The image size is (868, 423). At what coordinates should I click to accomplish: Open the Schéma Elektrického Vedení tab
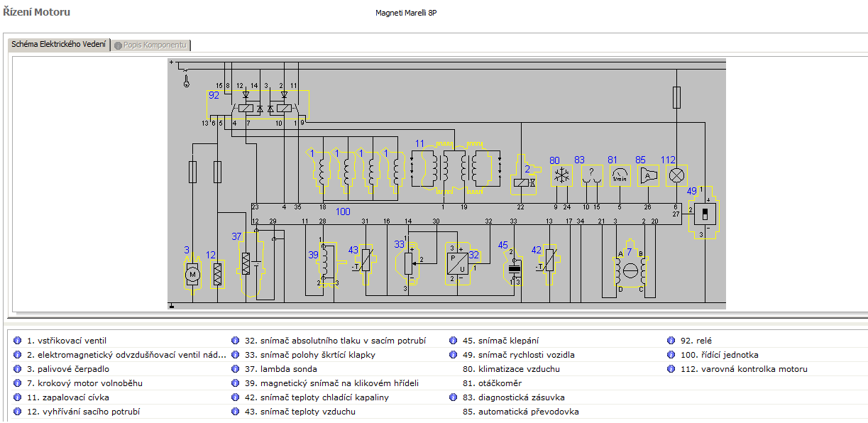pos(59,45)
